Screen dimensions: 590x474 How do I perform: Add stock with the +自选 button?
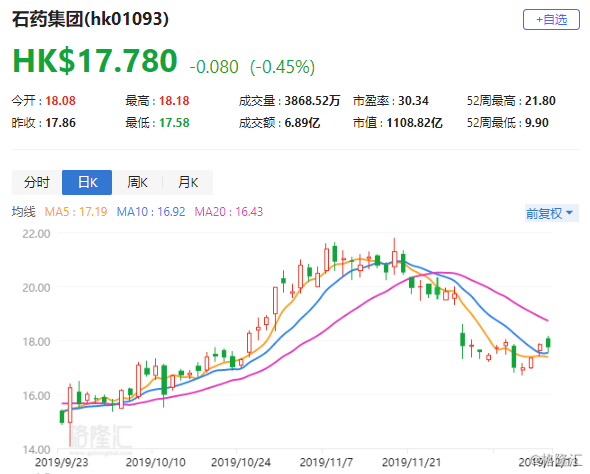tap(551, 20)
